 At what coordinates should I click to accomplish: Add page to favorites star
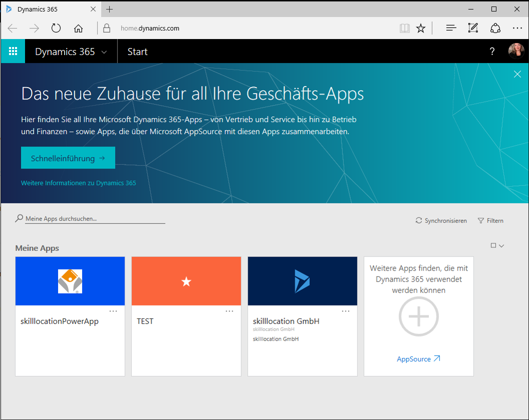pyautogui.click(x=421, y=28)
